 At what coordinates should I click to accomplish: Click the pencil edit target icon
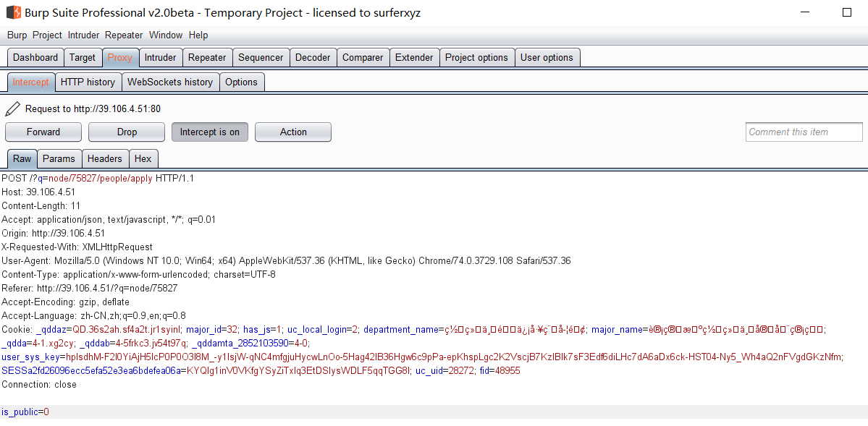coord(13,108)
